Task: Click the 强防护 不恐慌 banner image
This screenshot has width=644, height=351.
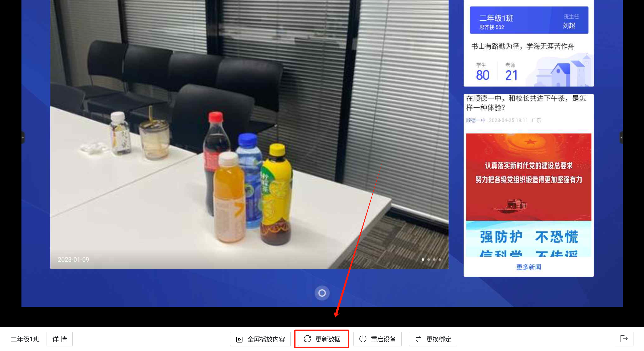Action: point(529,239)
